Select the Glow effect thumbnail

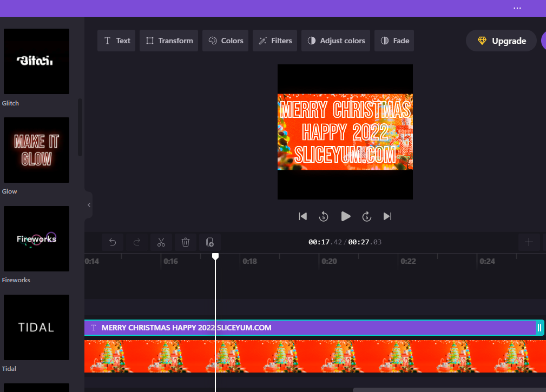(36, 150)
